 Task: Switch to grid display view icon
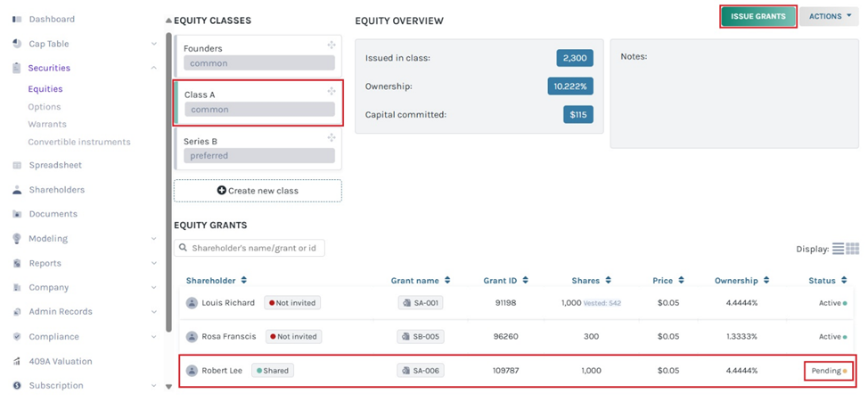(853, 249)
